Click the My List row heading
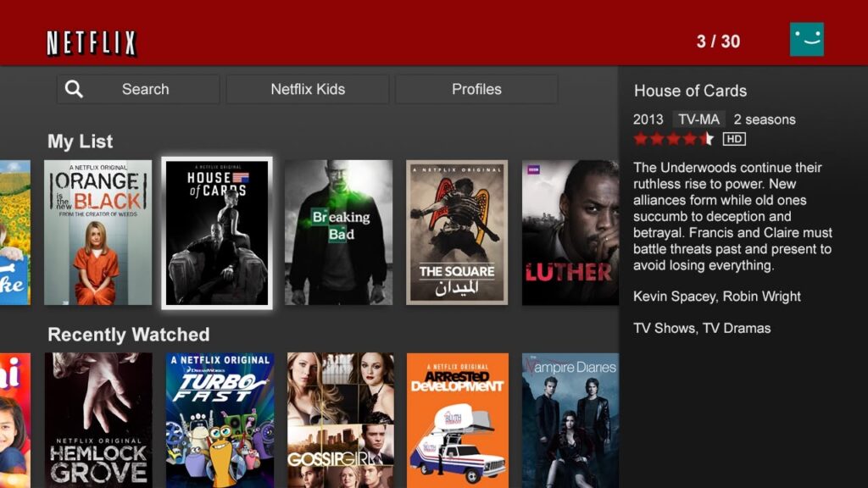The width and height of the screenshot is (868, 488). (81, 141)
